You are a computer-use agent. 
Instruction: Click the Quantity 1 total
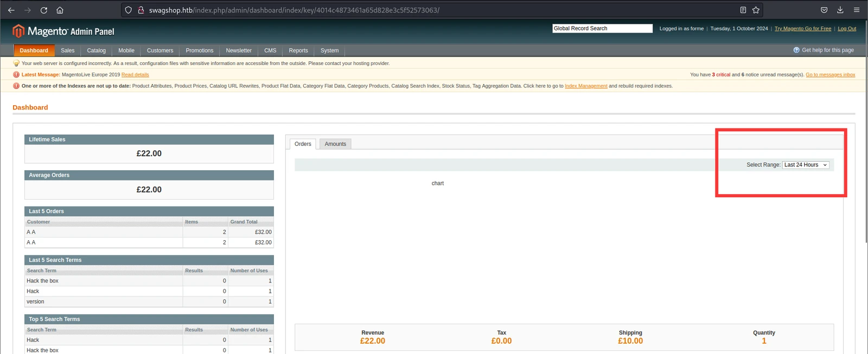coord(764,341)
